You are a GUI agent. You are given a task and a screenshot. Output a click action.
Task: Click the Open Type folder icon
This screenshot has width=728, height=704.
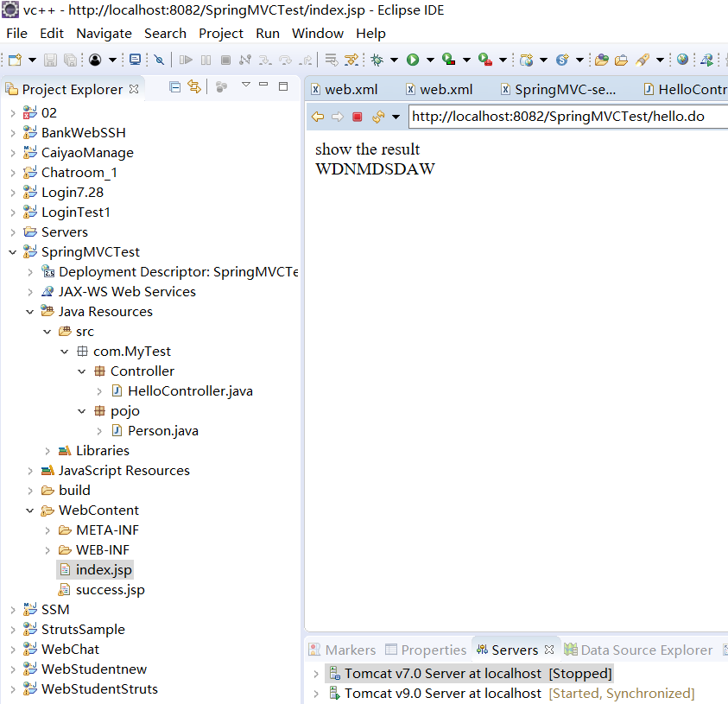pos(602,60)
